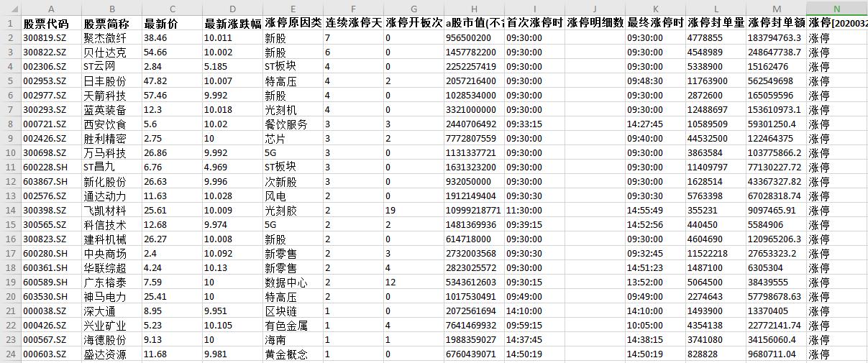Select cell 华联综超
Viewport: 868px width, 363px height.
point(111,267)
